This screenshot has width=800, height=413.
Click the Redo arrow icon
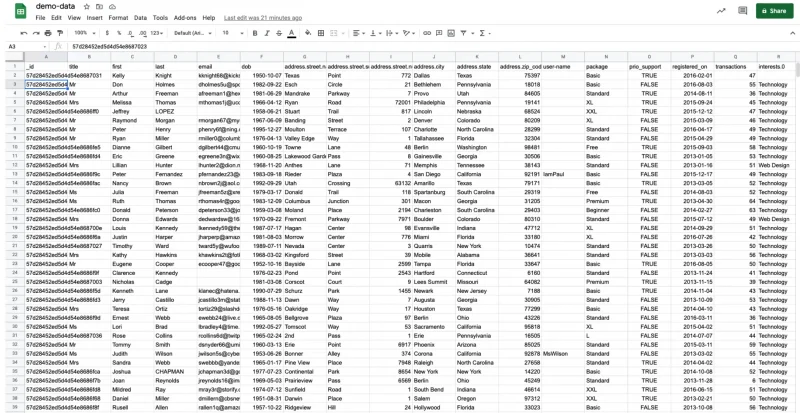click(x=36, y=33)
